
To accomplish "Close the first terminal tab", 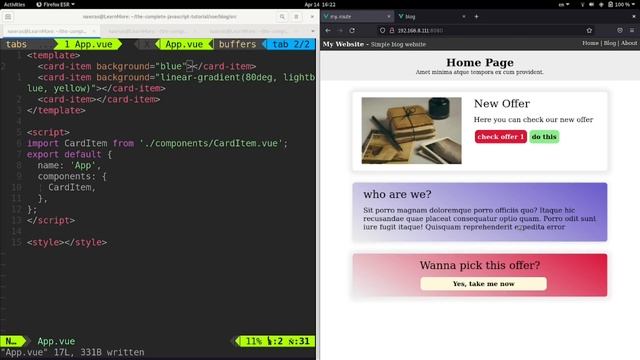I will pos(94,31).
